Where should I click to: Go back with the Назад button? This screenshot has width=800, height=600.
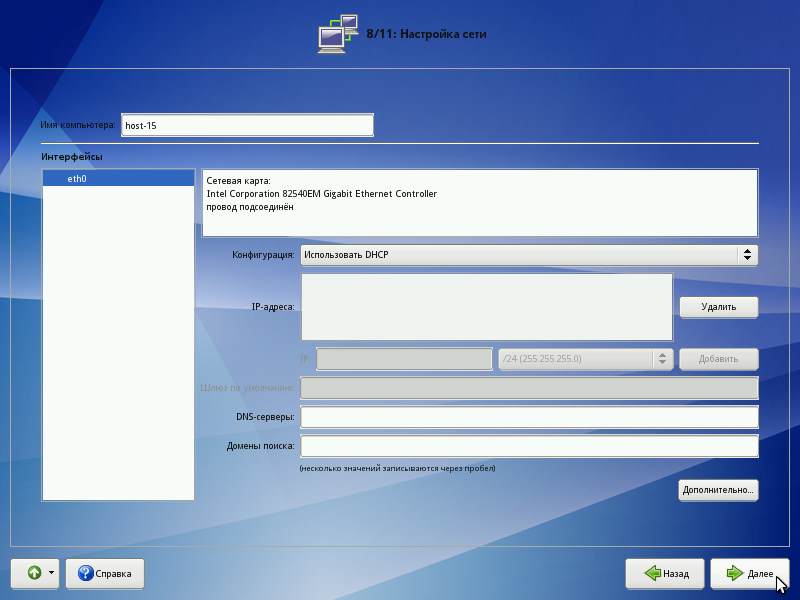pyautogui.click(x=665, y=573)
